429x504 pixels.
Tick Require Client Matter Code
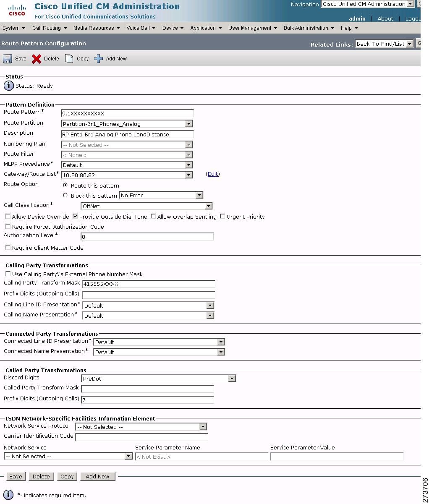point(8,248)
